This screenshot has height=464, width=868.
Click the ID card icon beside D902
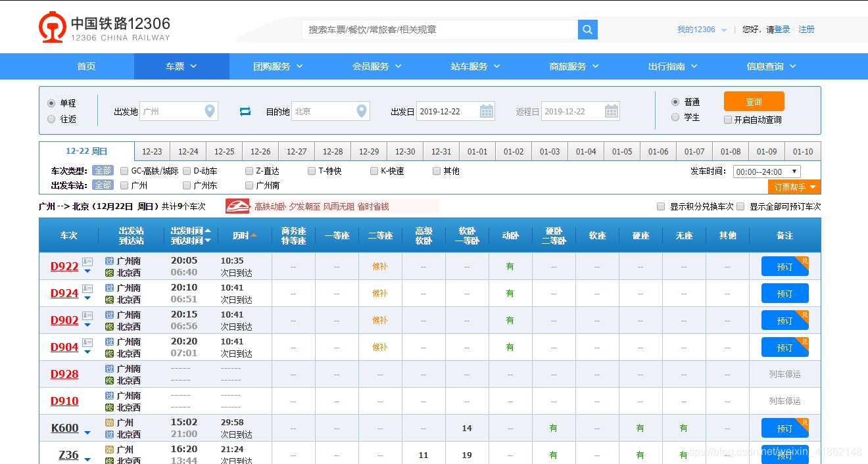87,315
